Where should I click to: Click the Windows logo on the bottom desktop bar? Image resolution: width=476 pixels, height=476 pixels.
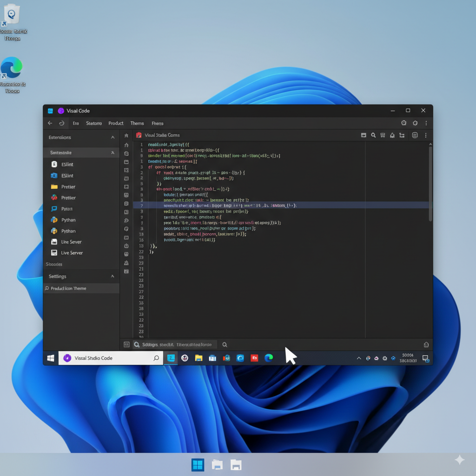click(x=198, y=465)
